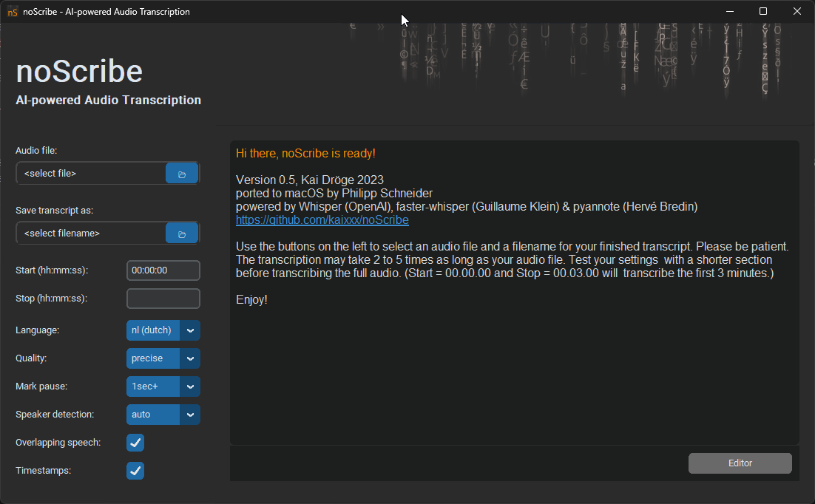
Task: Open the noScribe GitHub link
Action: coord(322,220)
